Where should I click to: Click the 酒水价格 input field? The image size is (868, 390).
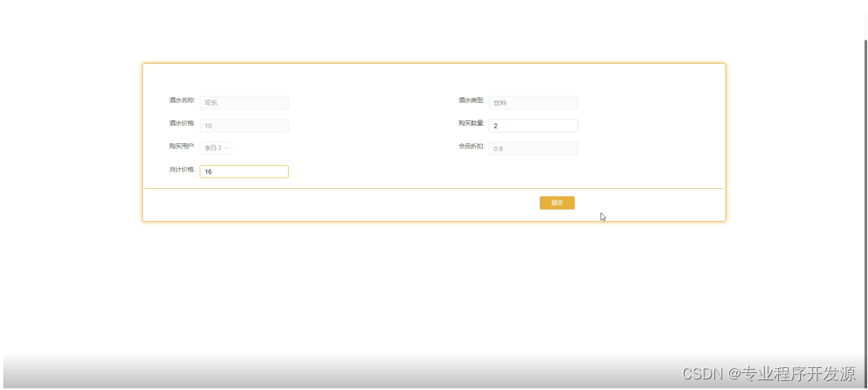pyautogui.click(x=244, y=126)
